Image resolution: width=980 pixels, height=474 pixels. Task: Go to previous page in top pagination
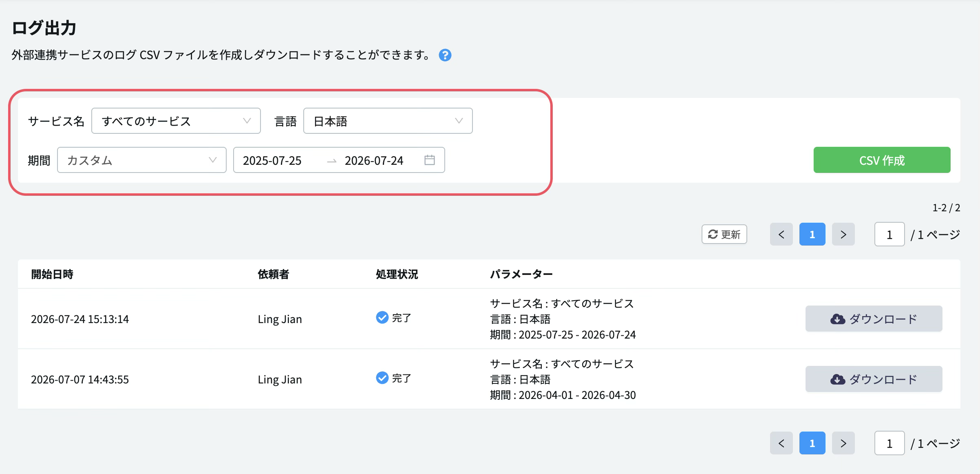tap(781, 234)
